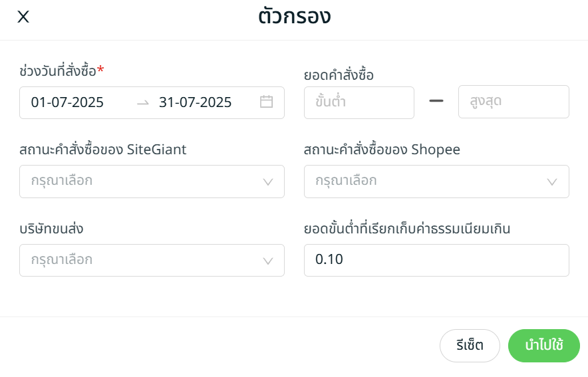Click the 0.10 overcharged fee field
Viewport: 588px width, 377px height.
coord(436,260)
